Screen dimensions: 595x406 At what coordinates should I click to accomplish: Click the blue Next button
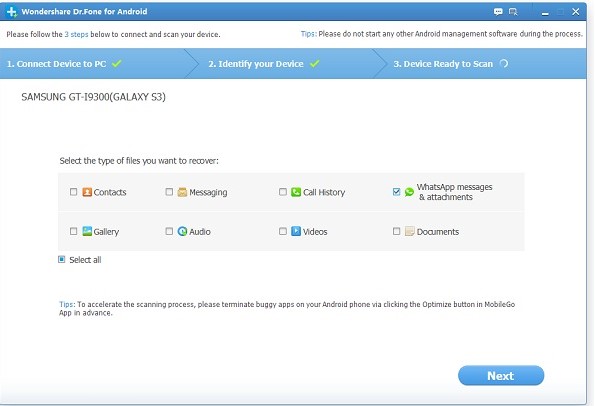(x=501, y=376)
